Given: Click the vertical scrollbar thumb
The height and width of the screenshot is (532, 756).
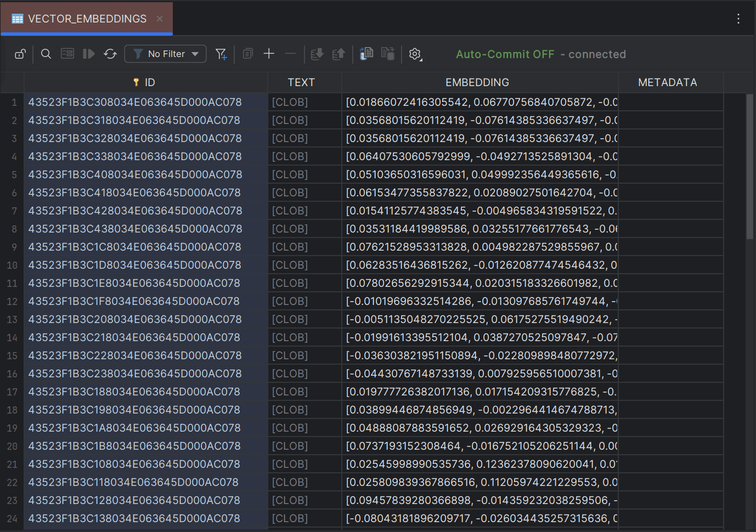Looking at the screenshot, I should [x=749, y=167].
